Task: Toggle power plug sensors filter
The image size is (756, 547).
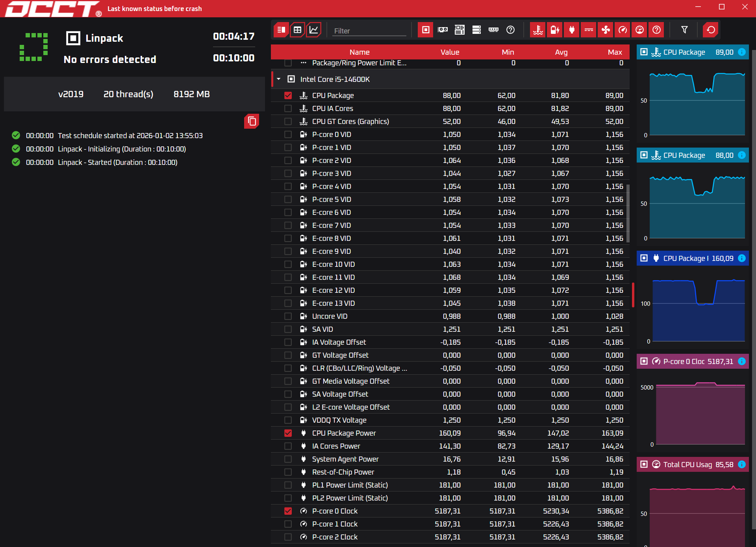Action: click(572, 30)
